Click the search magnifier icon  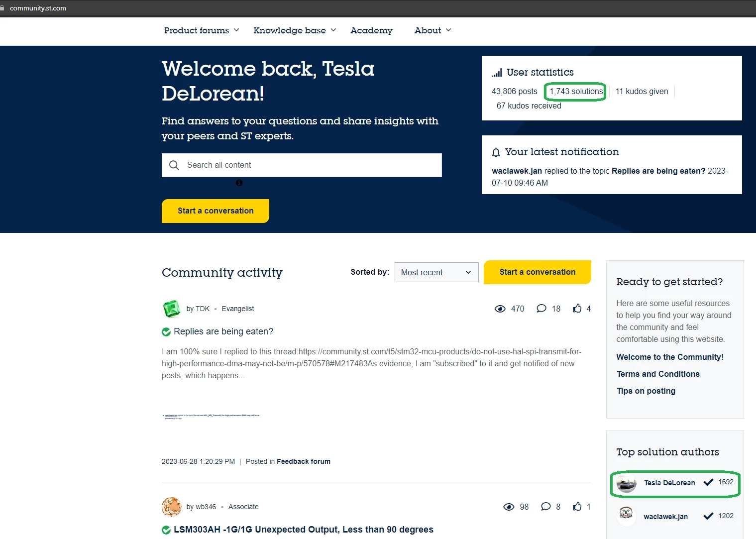pyautogui.click(x=174, y=165)
